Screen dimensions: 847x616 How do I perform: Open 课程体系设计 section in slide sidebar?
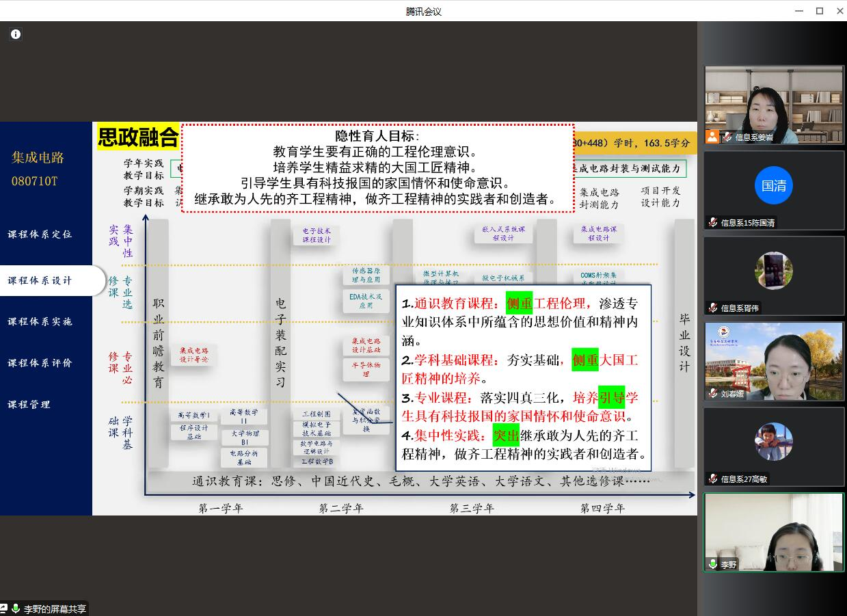point(40,281)
